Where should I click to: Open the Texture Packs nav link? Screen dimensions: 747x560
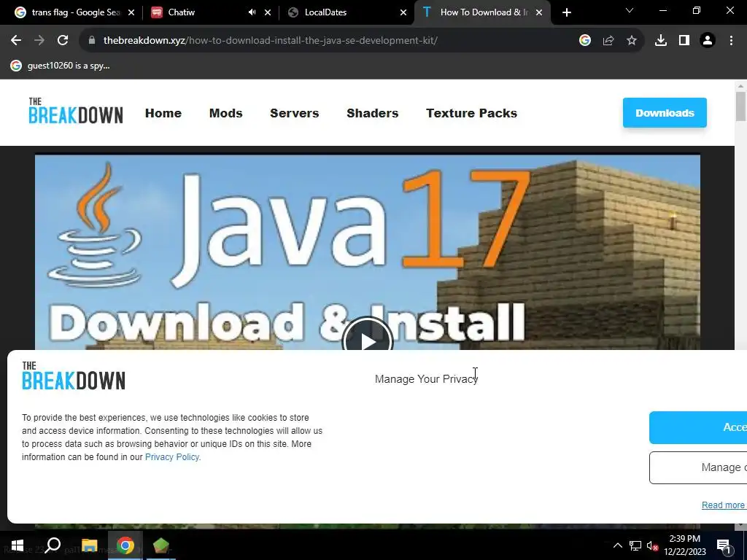pyautogui.click(x=472, y=113)
